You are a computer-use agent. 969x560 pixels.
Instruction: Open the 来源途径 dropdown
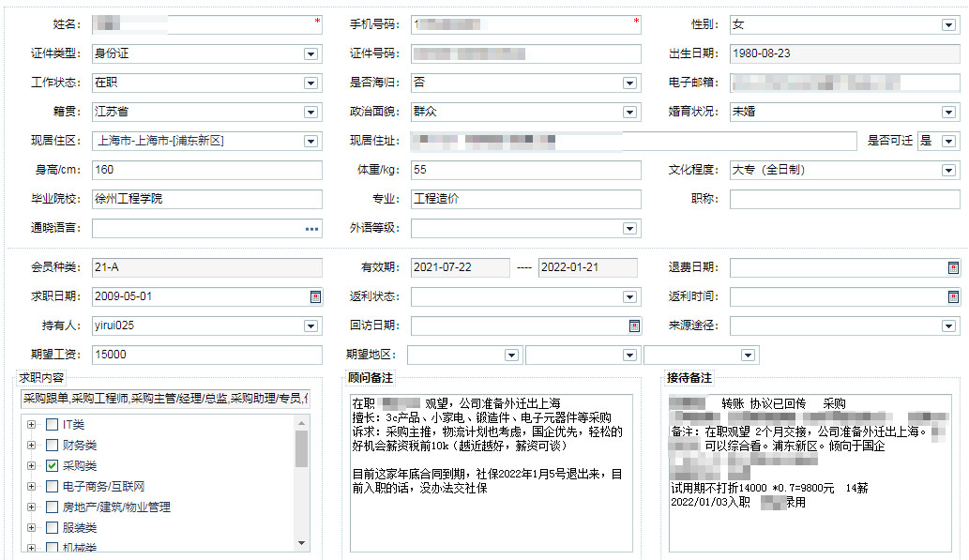click(948, 325)
